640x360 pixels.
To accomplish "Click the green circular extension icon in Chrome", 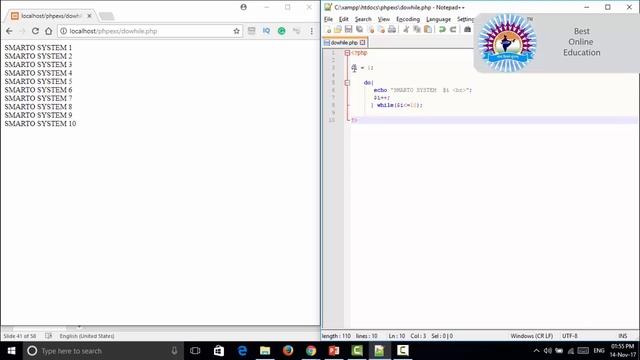I will coord(282,31).
